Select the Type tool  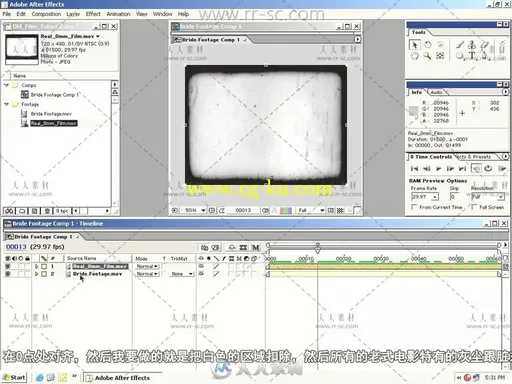tap(472, 55)
